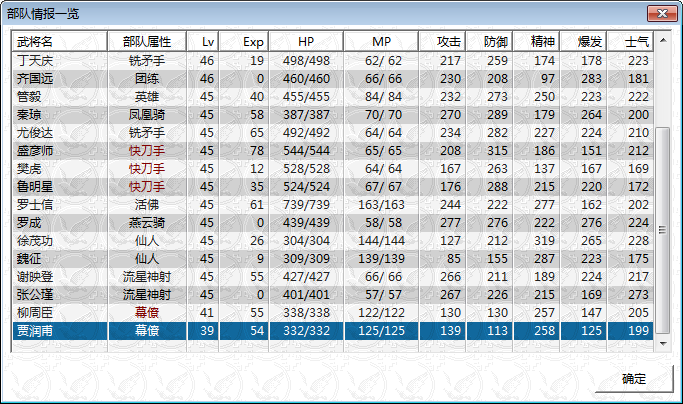
Task: Click the 攻击 column header
Action: 443,41
